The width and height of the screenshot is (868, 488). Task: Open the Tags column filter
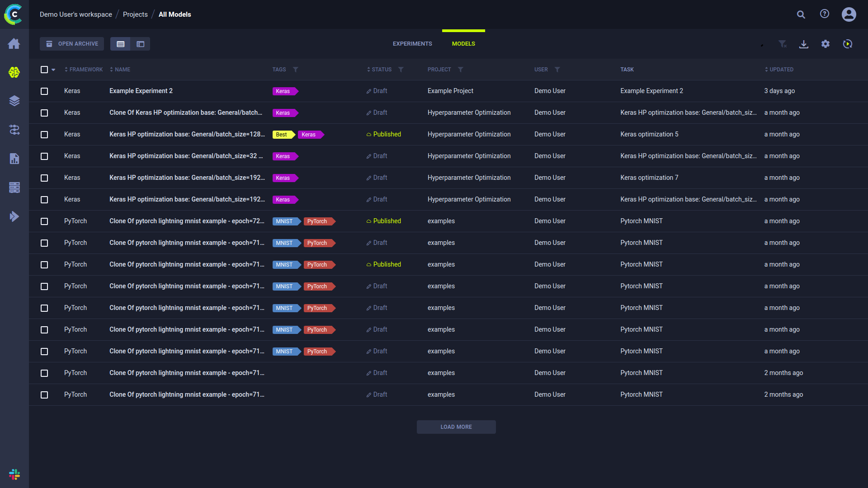[x=295, y=70]
